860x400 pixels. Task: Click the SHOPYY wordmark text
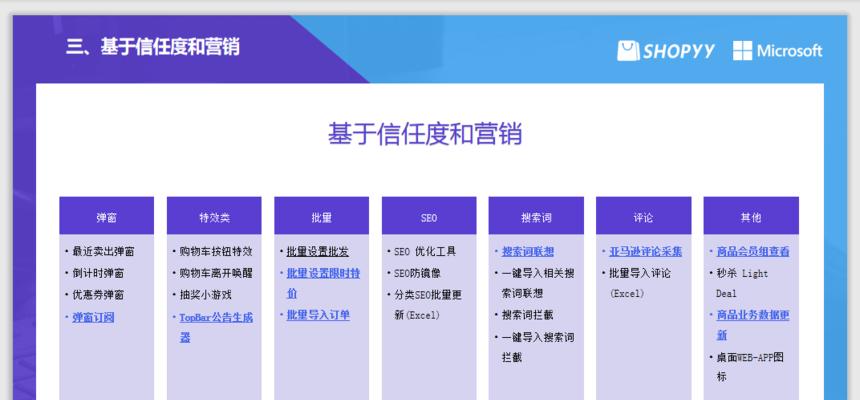point(679,51)
